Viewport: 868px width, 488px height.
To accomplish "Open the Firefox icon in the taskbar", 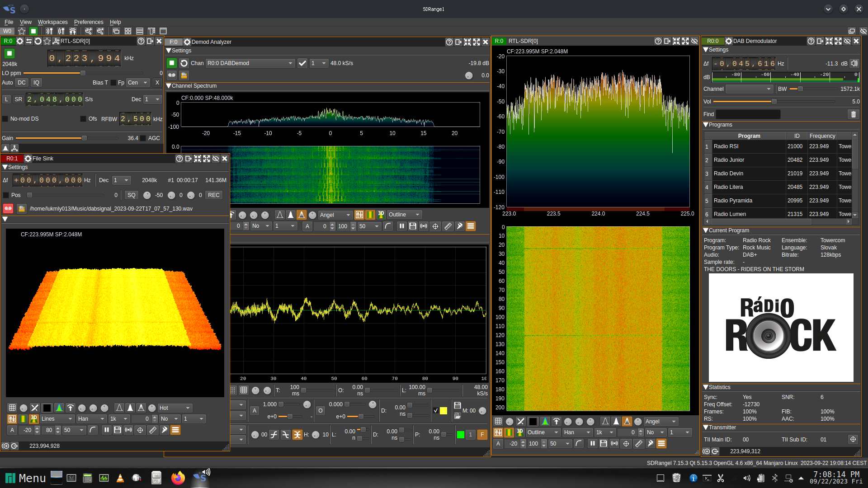I will pyautogui.click(x=178, y=478).
